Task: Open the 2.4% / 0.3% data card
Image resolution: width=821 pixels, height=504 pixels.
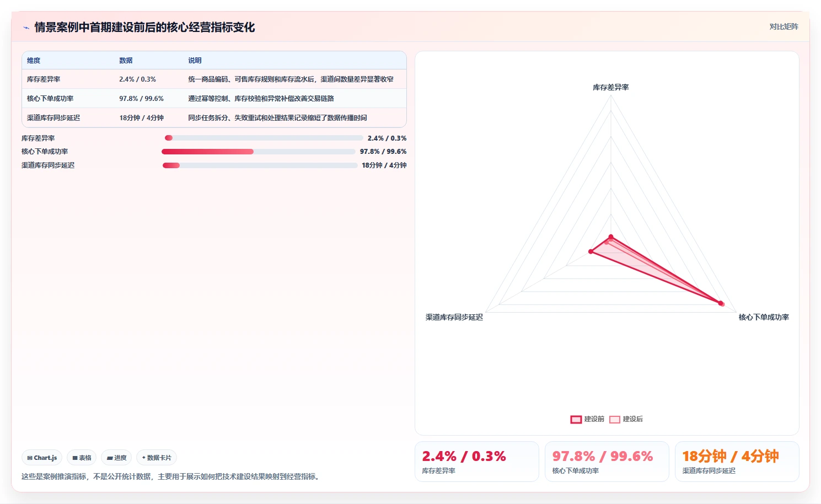Action: [477, 462]
